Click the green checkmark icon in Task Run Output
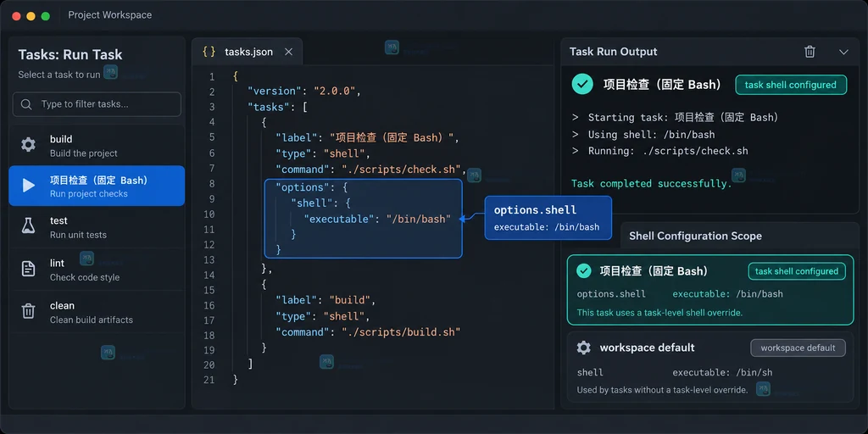 [582, 85]
